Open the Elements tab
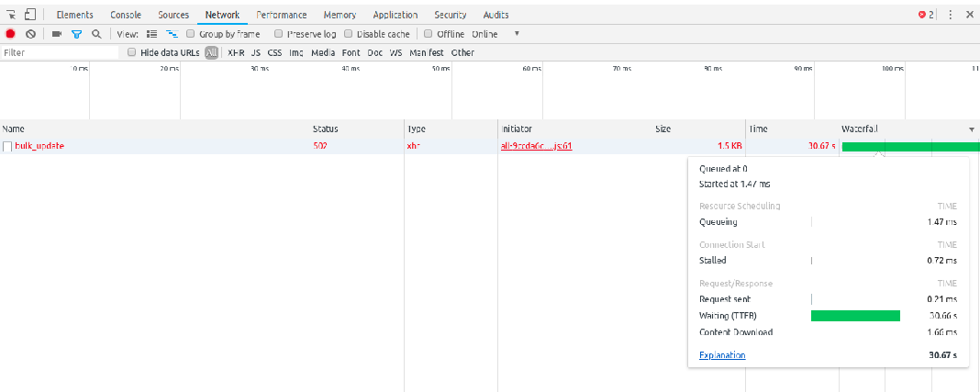The image size is (980, 392). [x=74, y=15]
